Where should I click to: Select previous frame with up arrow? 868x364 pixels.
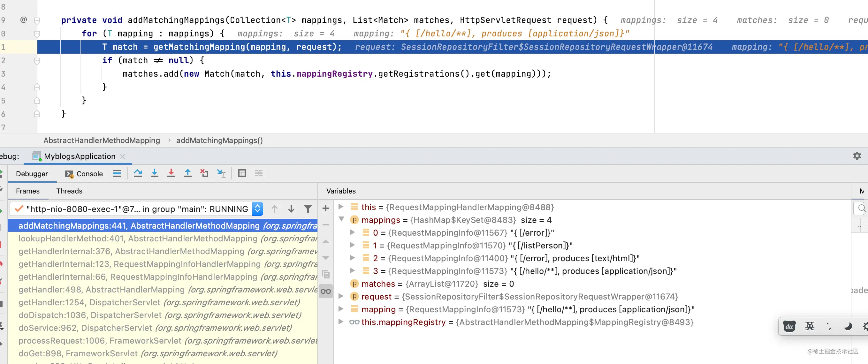(x=275, y=209)
